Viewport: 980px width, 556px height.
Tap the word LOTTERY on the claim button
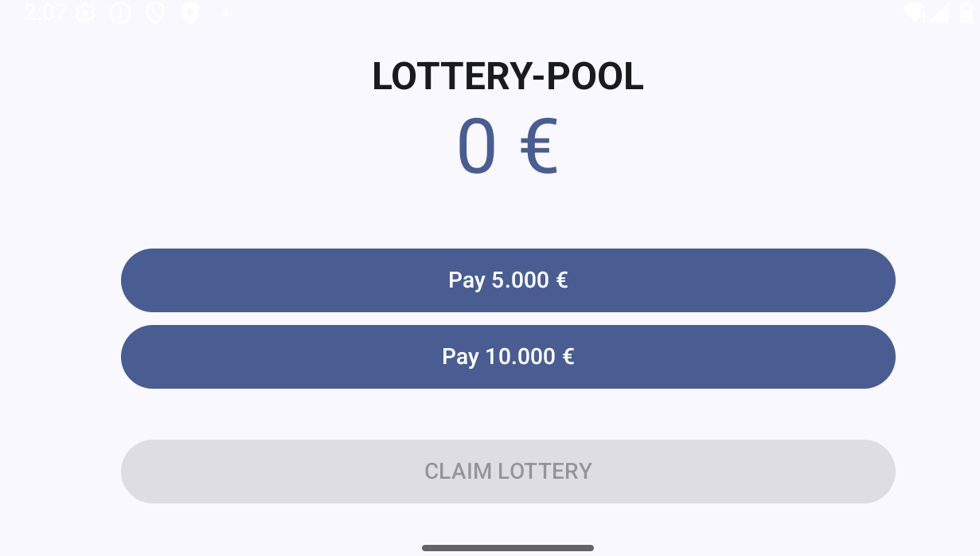tap(545, 472)
